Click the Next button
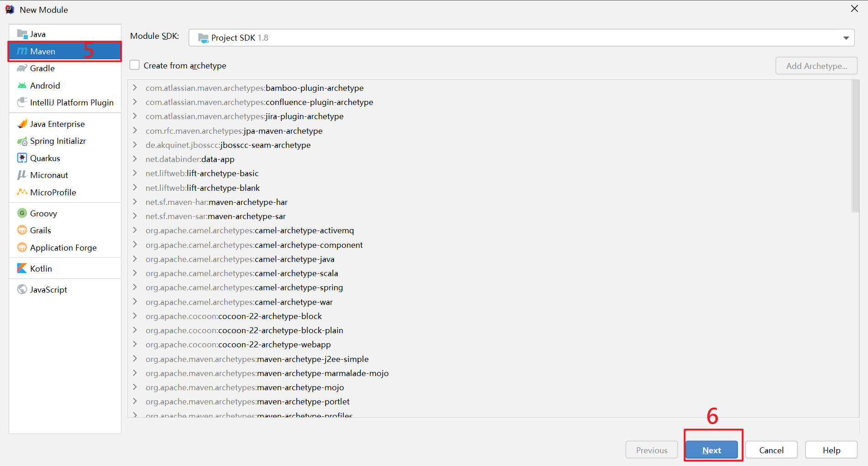868x466 pixels. (711, 450)
